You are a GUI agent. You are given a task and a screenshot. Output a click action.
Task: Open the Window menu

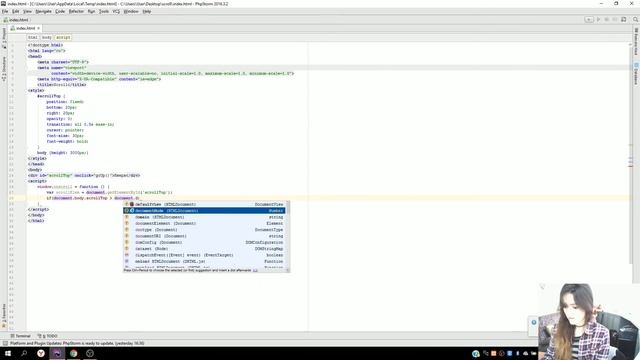coord(131,11)
